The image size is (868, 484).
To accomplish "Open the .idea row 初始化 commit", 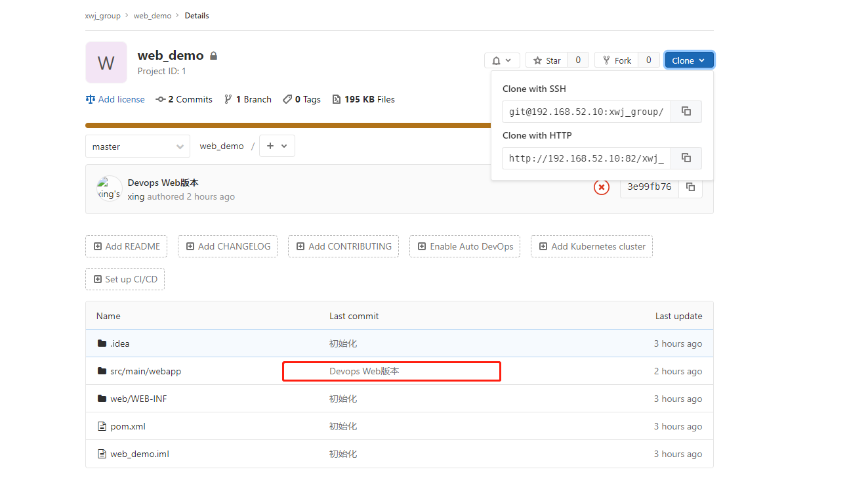I will click(343, 343).
